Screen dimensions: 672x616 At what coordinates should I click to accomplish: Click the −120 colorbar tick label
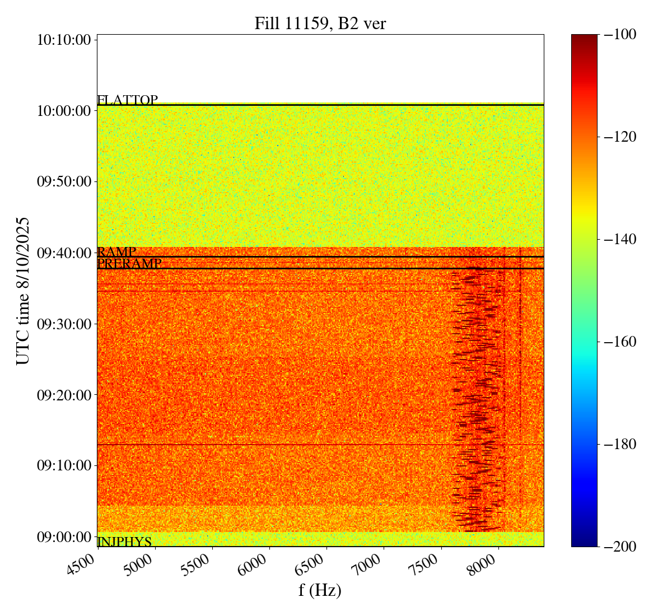pos(620,137)
